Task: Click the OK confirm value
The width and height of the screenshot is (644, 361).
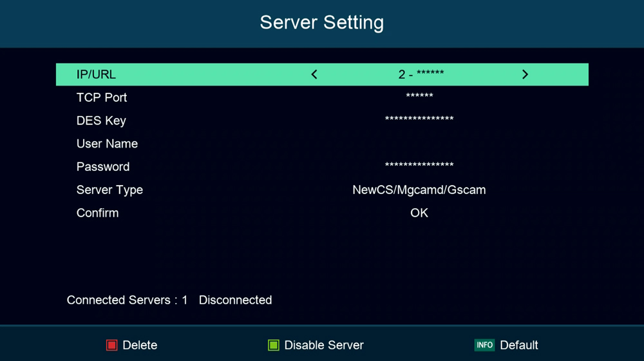Action: coord(419,213)
